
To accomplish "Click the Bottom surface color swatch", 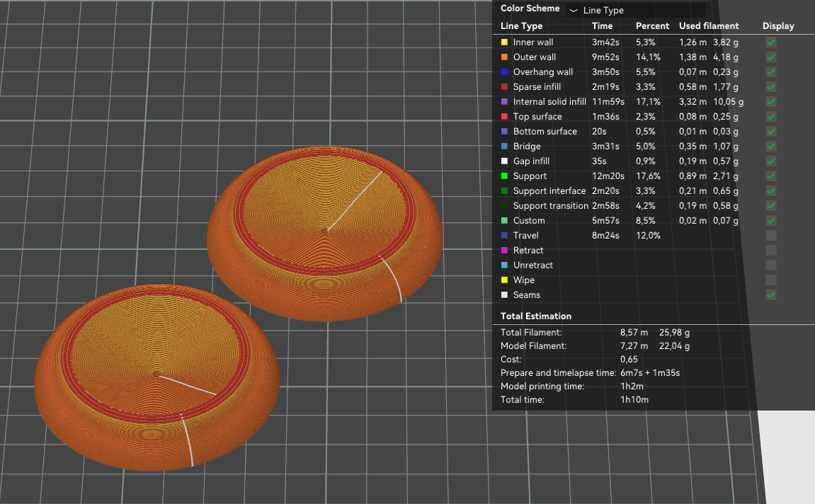I will 504,132.
